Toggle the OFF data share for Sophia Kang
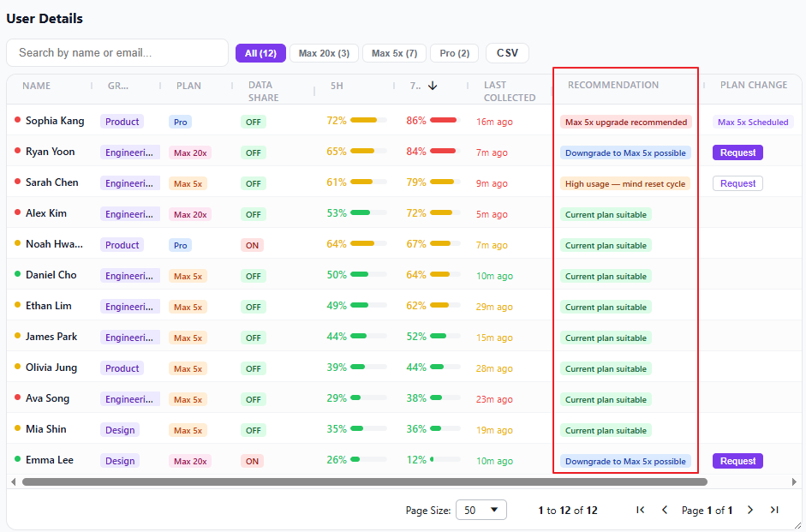This screenshot has height=532, width=806. (253, 122)
